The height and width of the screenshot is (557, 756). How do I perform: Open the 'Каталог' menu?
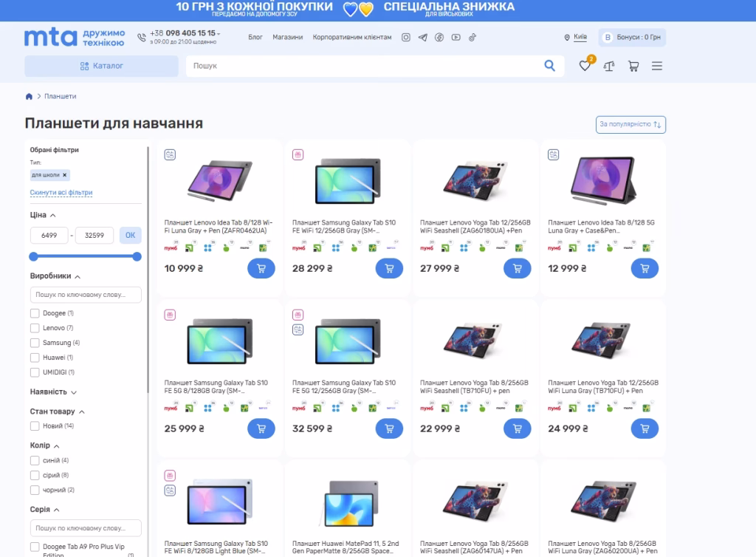pyautogui.click(x=101, y=66)
